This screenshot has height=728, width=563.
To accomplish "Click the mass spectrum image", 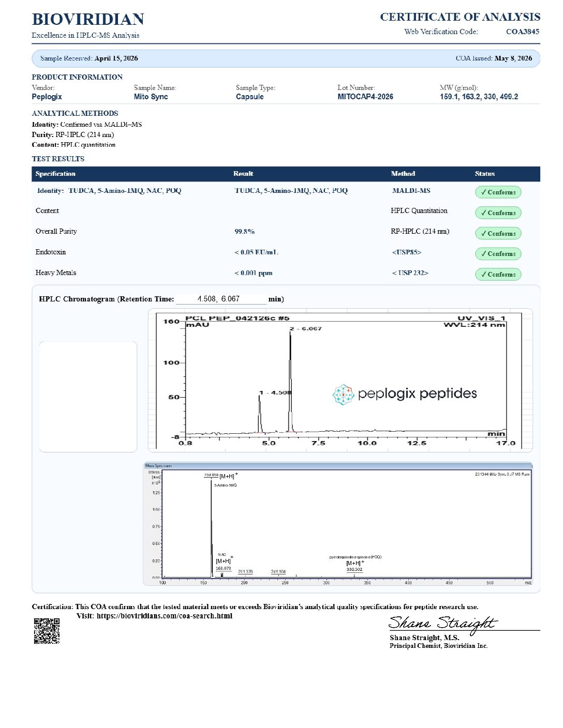I will click(338, 524).
